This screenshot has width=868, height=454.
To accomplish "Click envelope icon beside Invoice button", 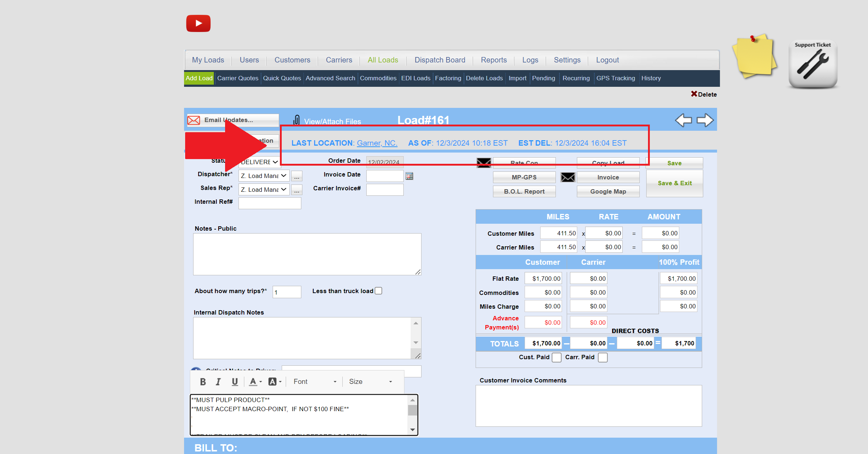I will [568, 177].
